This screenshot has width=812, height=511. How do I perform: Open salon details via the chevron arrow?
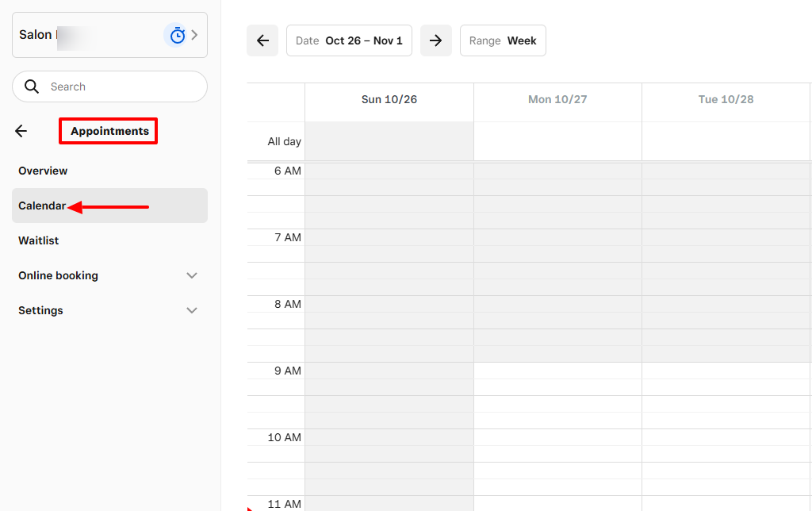point(193,35)
